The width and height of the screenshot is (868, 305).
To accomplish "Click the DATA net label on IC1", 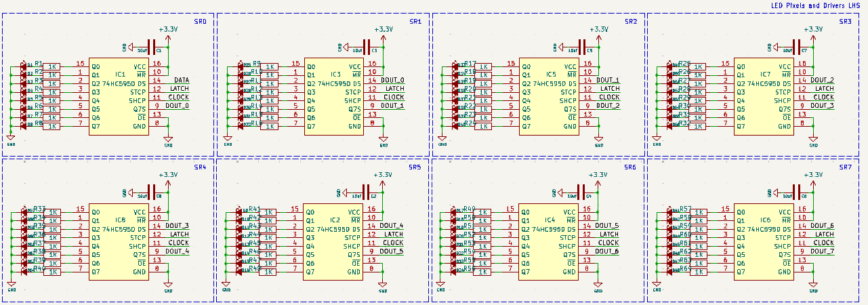I will pyautogui.click(x=181, y=80).
